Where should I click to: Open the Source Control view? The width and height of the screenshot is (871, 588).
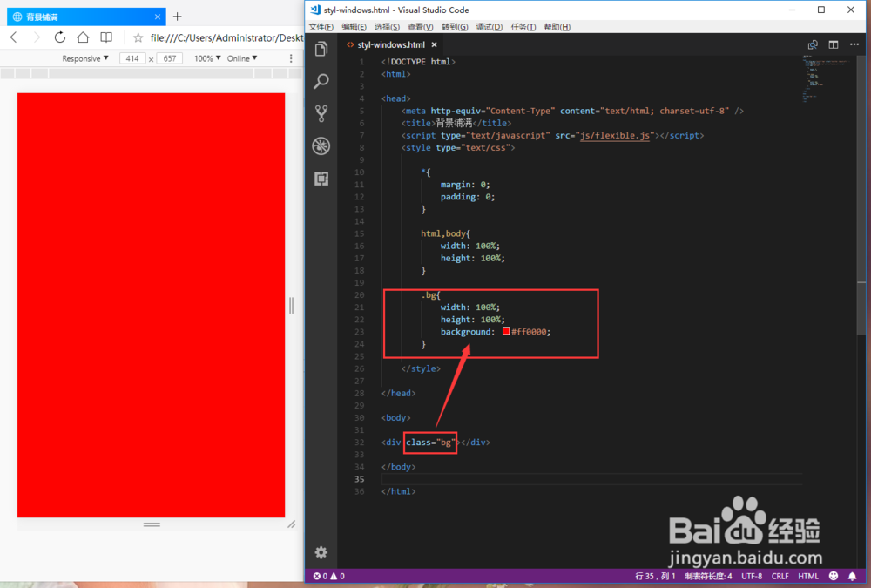coord(321,113)
